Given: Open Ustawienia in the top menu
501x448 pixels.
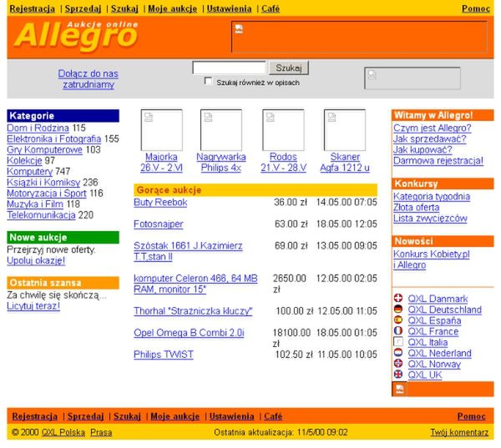Looking at the screenshot, I should (x=229, y=8).
